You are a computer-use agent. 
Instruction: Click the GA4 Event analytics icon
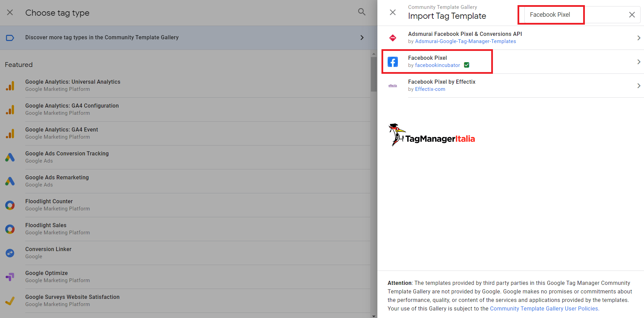[x=10, y=134]
